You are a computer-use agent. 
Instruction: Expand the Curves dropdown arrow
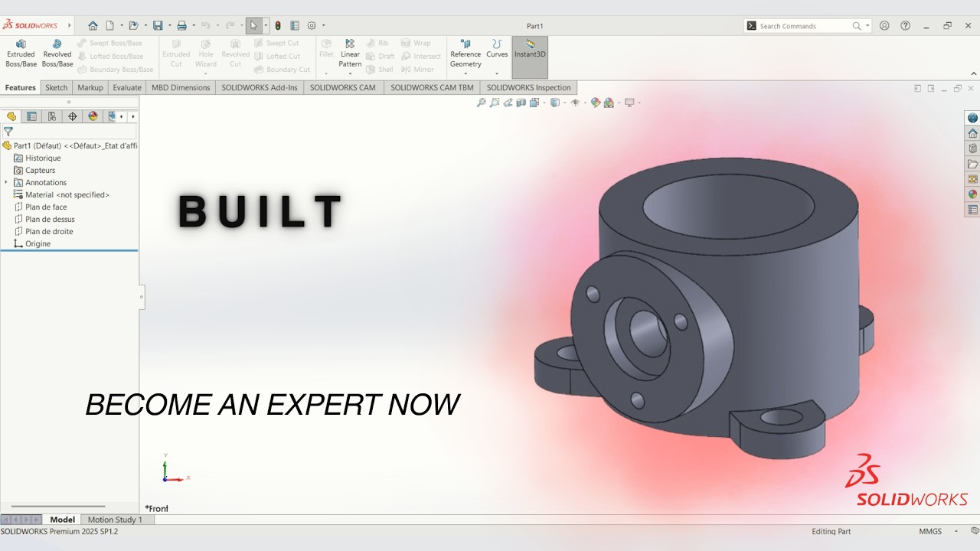[x=497, y=73]
